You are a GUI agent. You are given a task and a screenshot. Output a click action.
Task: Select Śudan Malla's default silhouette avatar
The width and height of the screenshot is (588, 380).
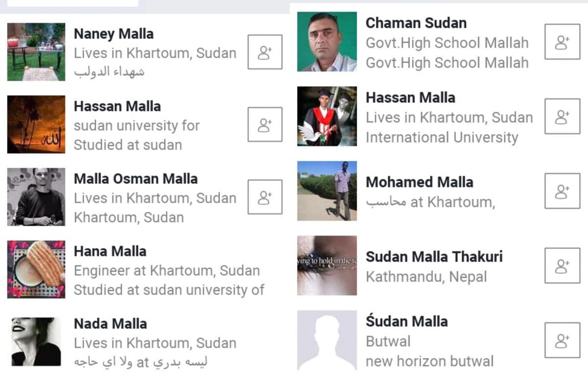[327, 340]
